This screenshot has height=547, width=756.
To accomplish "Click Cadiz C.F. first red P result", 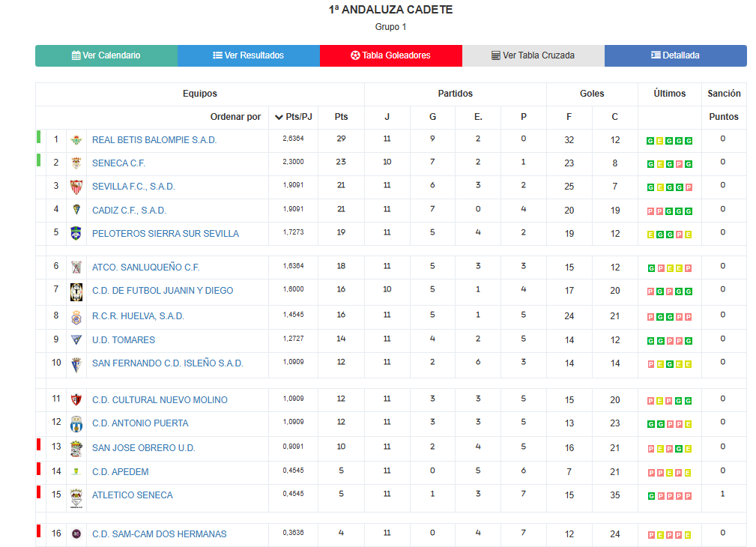I will tap(650, 211).
